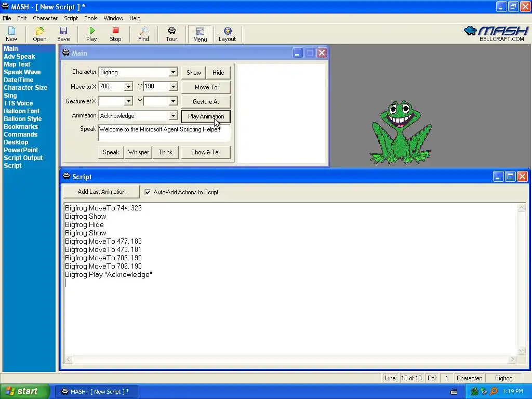Image resolution: width=532 pixels, height=399 pixels.
Task: Expand the Animation dropdown
Action: pos(173,116)
